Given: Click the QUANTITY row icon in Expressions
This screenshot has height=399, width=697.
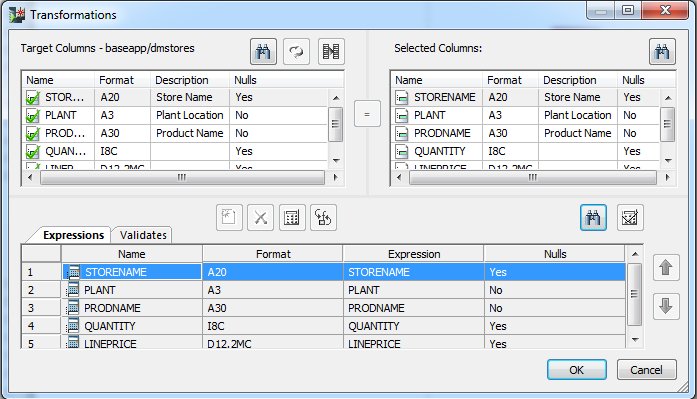Looking at the screenshot, I should (x=73, y=326).
